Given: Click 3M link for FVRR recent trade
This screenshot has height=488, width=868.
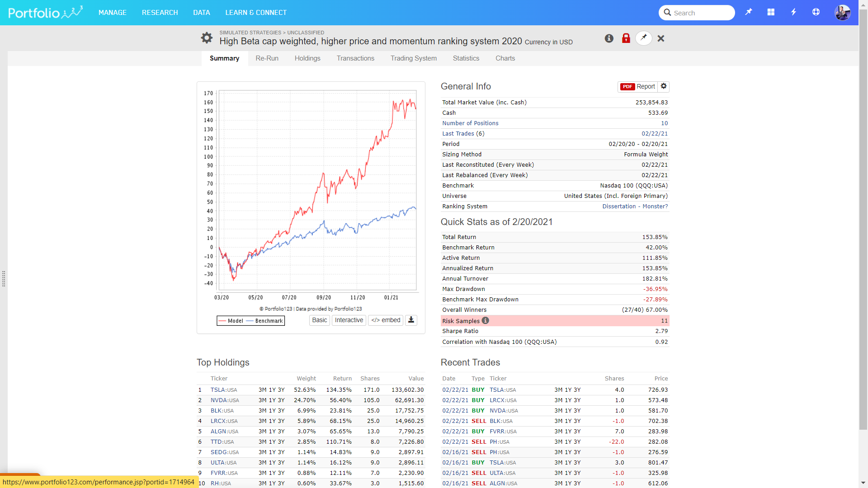Looking at the screenshot, I should pyautogui.click(x=558, y=431).
